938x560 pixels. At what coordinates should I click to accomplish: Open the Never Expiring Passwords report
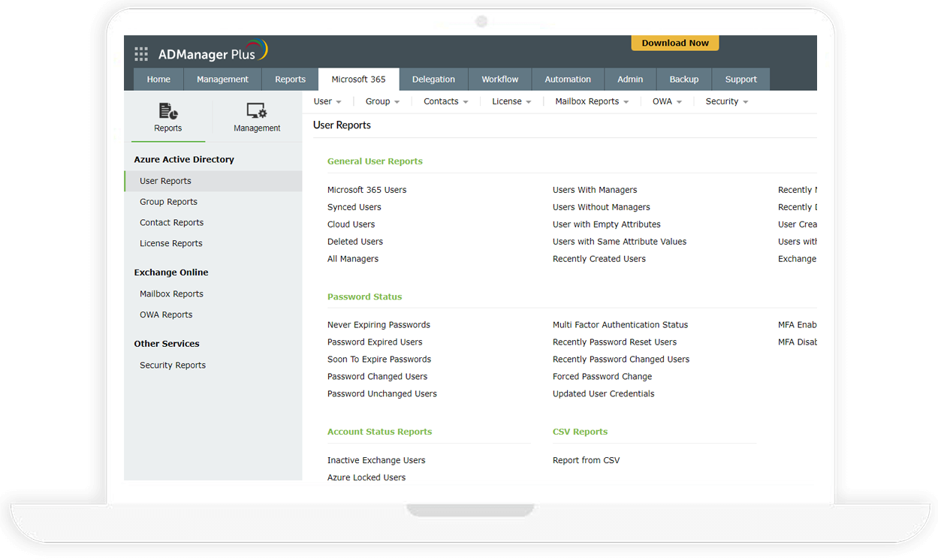(379, 325)
